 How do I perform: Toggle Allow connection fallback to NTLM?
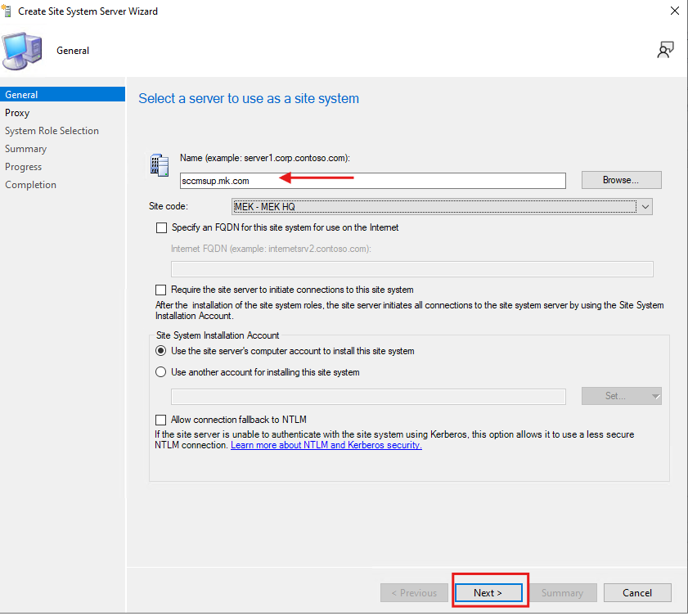tap(161, 420)
